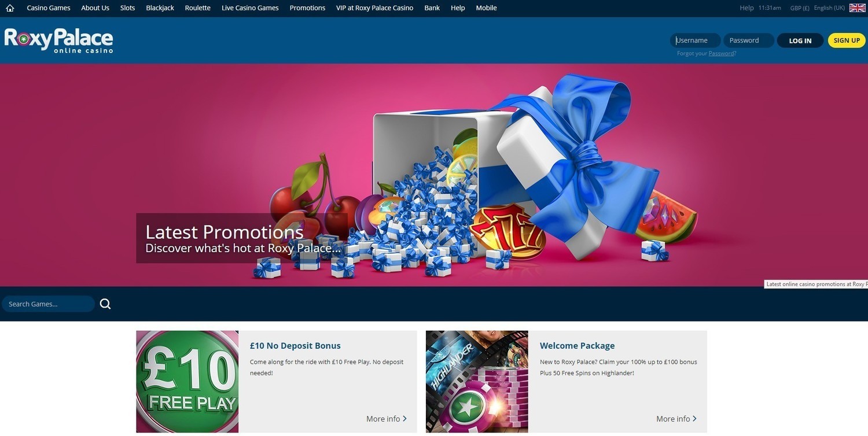Open the Bank menu item
868x436 pixels.
[x=432, y=8]
